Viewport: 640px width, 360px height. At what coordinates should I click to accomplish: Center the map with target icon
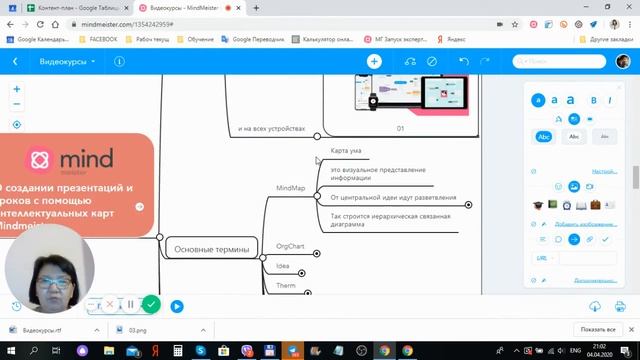(x=17, y=124)
